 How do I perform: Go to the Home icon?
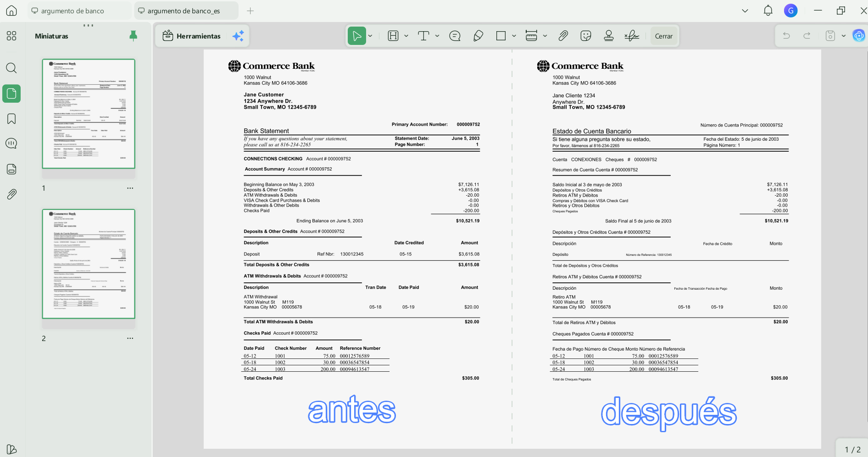11,11
